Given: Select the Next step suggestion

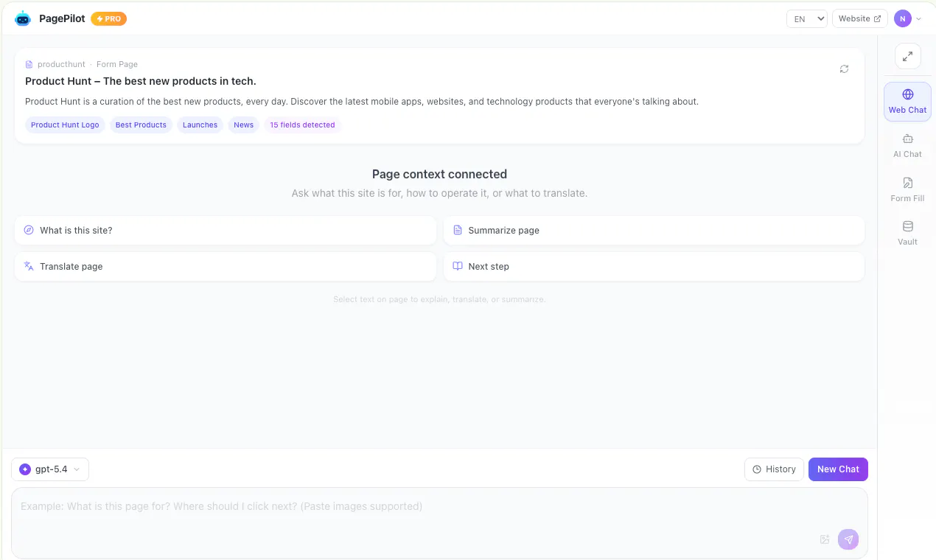Looking at the screenshot, I should 654,266.
